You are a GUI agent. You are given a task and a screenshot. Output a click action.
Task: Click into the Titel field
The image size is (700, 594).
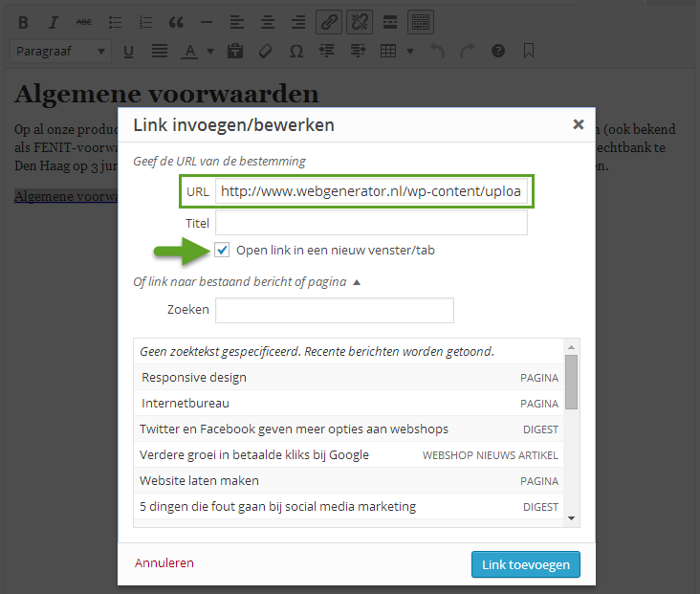(371, 223)
